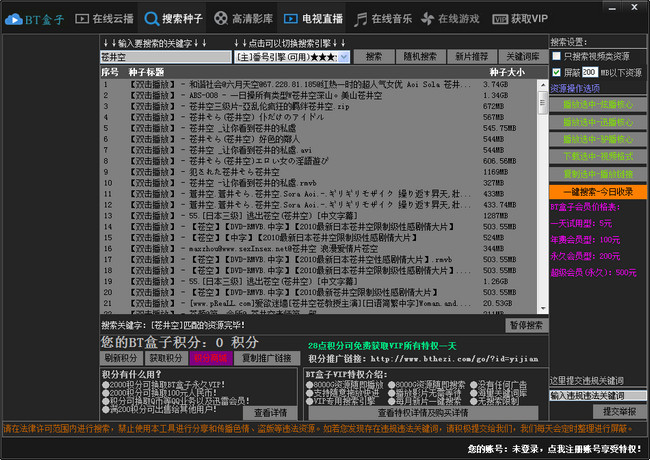The height and width of the screenshot is (460, 650).
Task: Click the results list scrollbar thumb
Action: point(543,102)
